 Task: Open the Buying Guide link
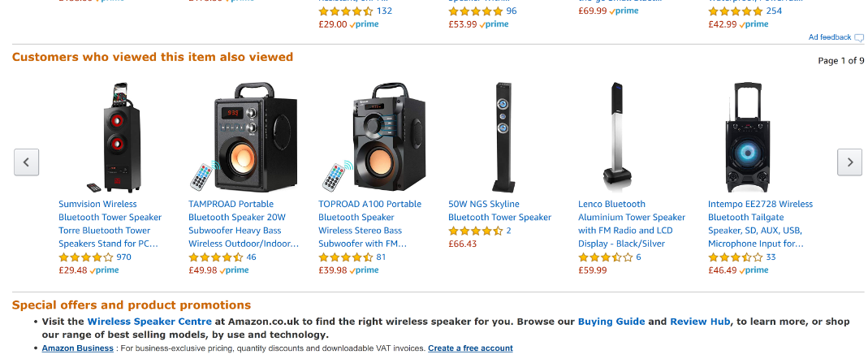611,322
